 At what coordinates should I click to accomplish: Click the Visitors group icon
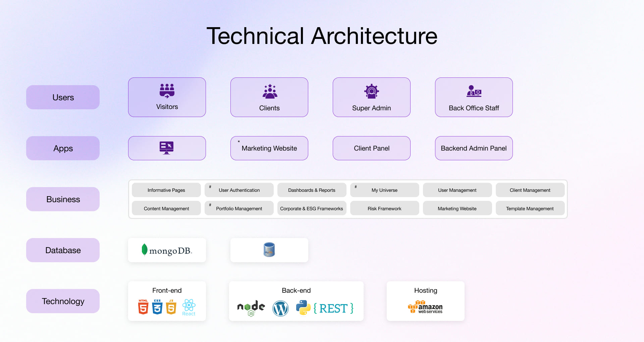coord(167,90)
